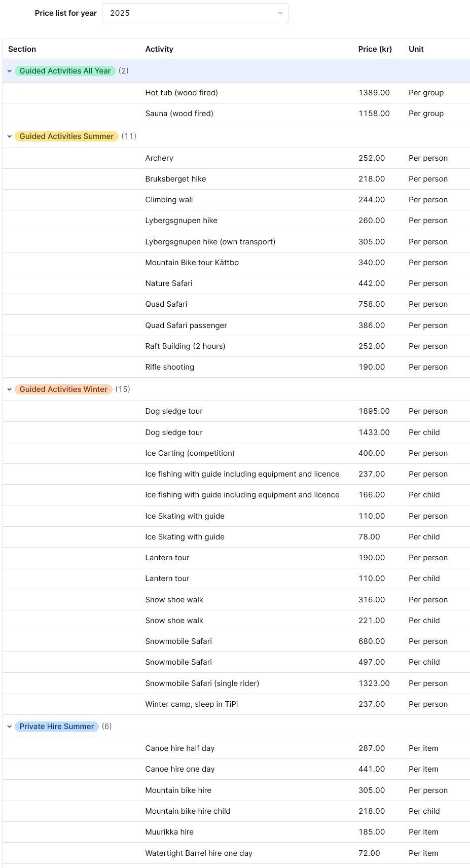This screenshot has height=868, width=470.
Task: Click the Unit column header
Action: (x=416, y=49)
